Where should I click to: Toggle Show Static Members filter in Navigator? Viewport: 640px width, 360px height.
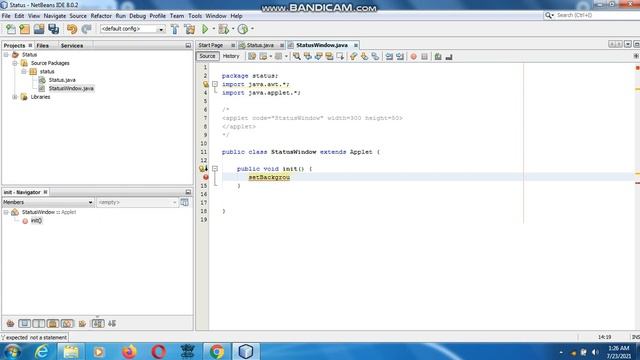[x=39, y=324]
